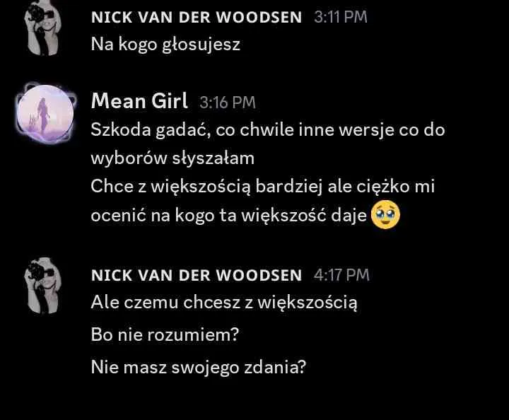Viewport: 509px width, 420px height.
Task: Click the 3:16 PM timestamp
Action: pyautogui.click(x=228, y=103)
